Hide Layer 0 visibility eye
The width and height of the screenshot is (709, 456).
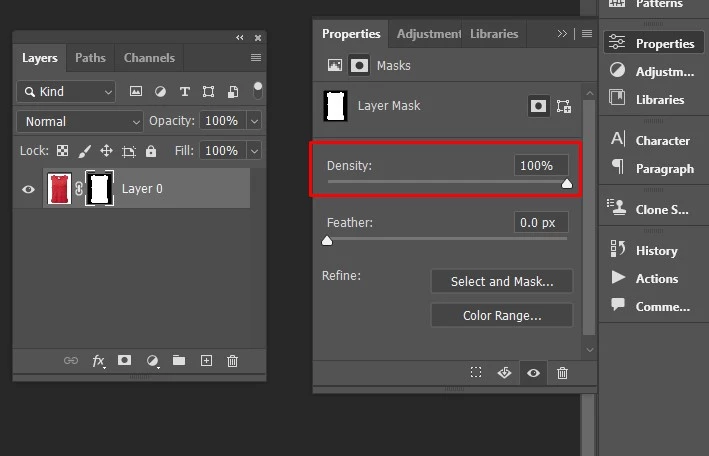[x=28, y=189]
